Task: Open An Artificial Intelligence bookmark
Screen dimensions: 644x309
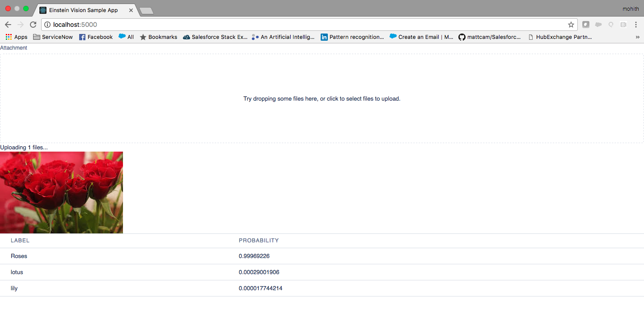Action: [283, 37]
